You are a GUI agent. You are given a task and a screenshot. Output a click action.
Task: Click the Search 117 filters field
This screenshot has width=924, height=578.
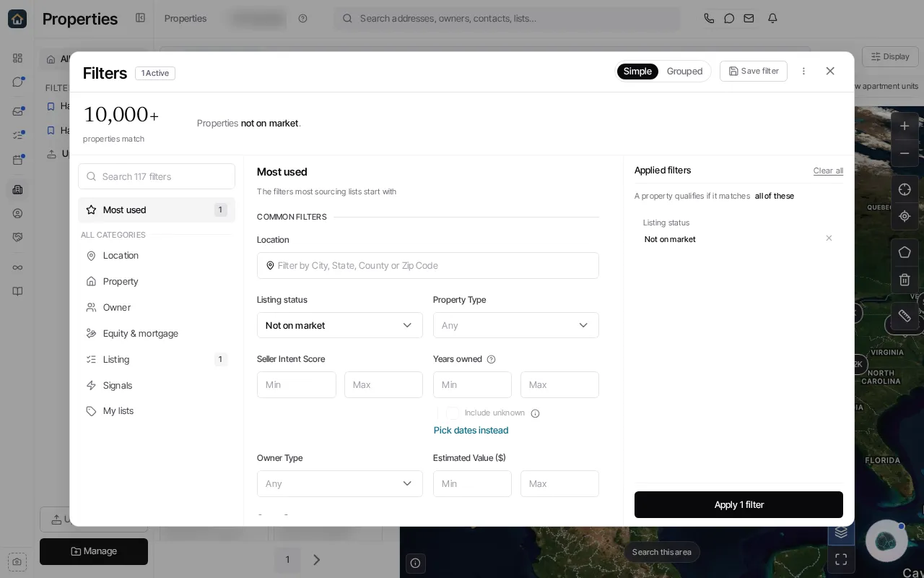pos(157,176)
